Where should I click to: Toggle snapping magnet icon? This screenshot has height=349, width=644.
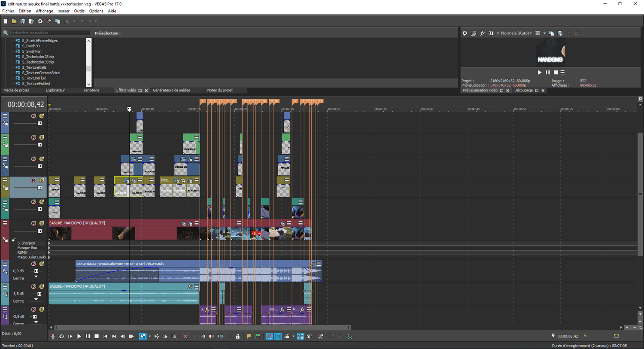tap(269, 337)
